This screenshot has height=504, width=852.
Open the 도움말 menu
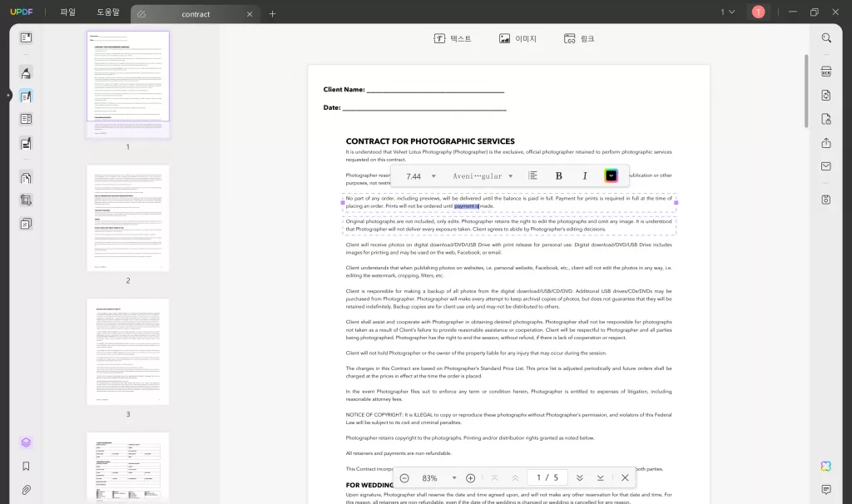(108, 12)
